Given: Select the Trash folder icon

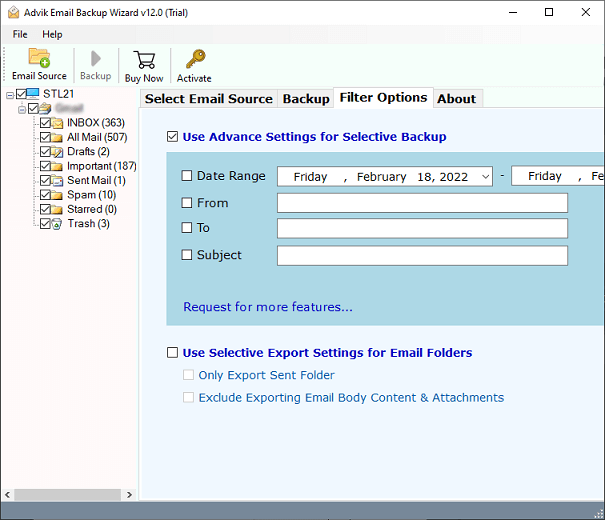Looking at the screenshot, I should [x=58, y=224].
